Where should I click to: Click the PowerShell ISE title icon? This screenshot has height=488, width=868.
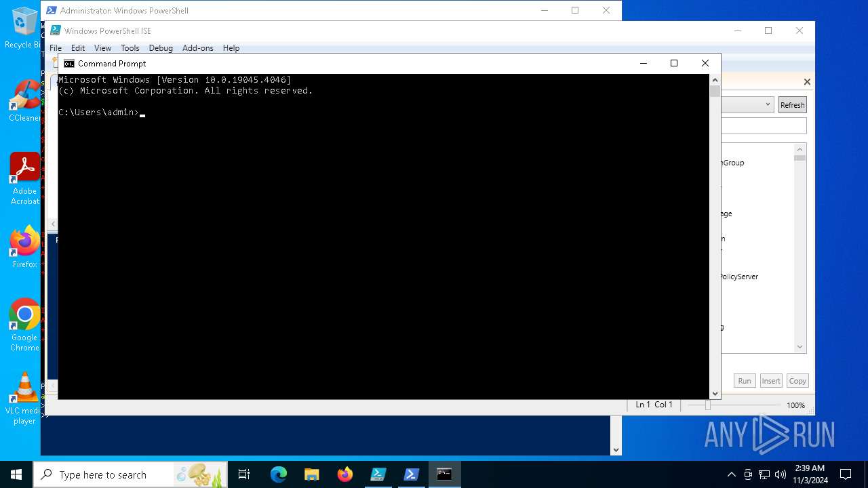pyautogui.click(x=56, y=30)
